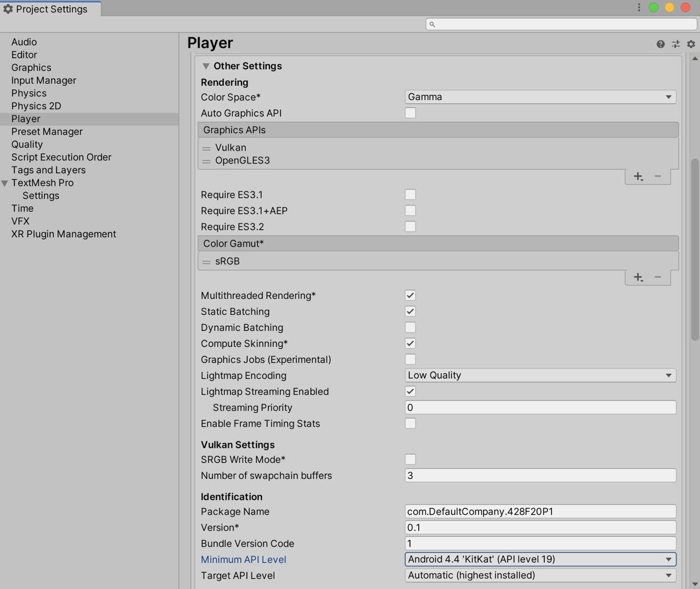The height and width of the screenshot is (589, 700).
Task: Grab the OpenGLES3 row reorder handle
Action: pos(206,161)
